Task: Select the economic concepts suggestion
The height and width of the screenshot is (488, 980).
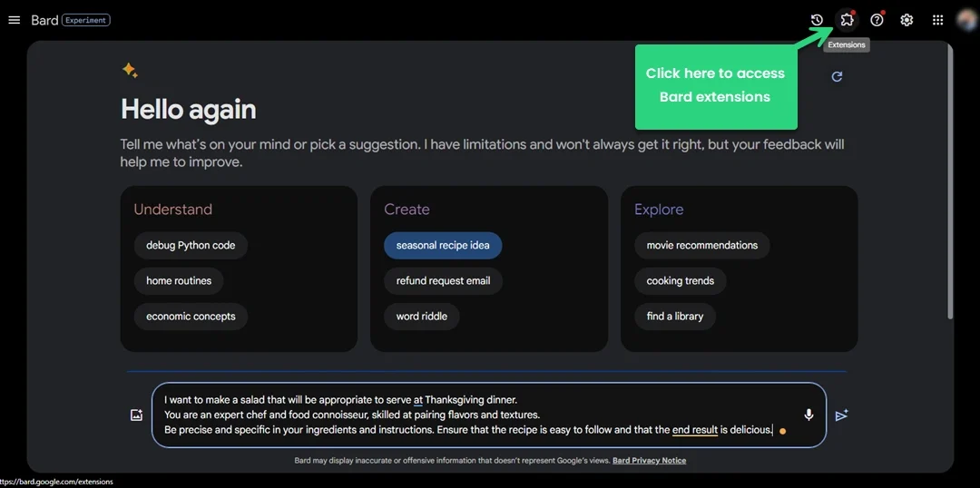Action: click(x=191, y=317)
